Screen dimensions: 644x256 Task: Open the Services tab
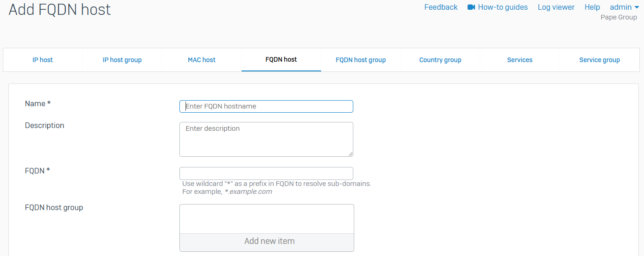520,60
